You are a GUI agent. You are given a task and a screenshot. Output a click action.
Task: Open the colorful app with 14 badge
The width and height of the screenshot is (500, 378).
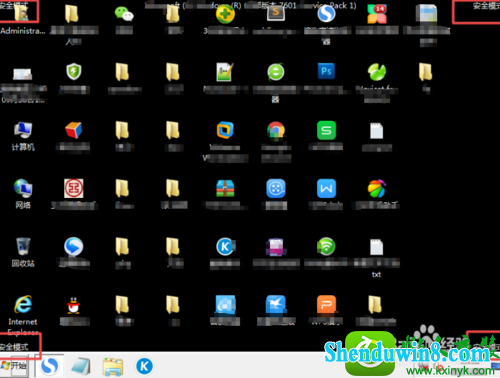(x=377, y=14)
